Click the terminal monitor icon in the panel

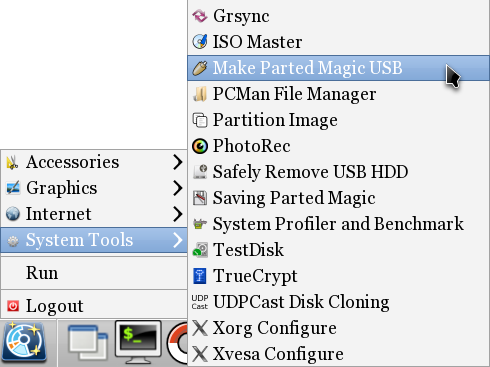(x=138, y=343)
